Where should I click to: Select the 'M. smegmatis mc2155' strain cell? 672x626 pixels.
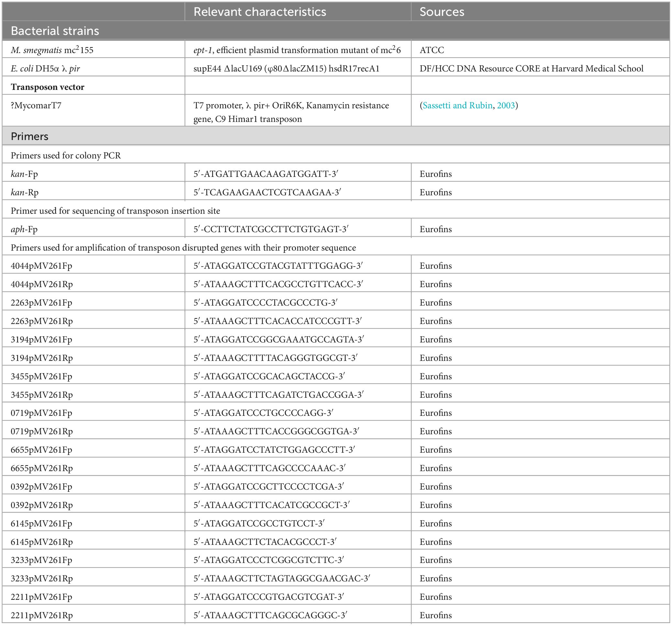(52, 50)
